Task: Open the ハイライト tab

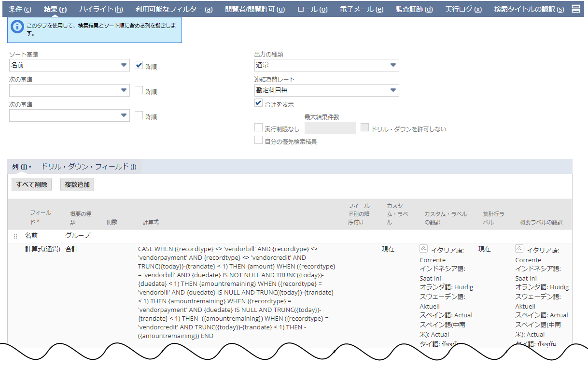Action: [101, 9]
